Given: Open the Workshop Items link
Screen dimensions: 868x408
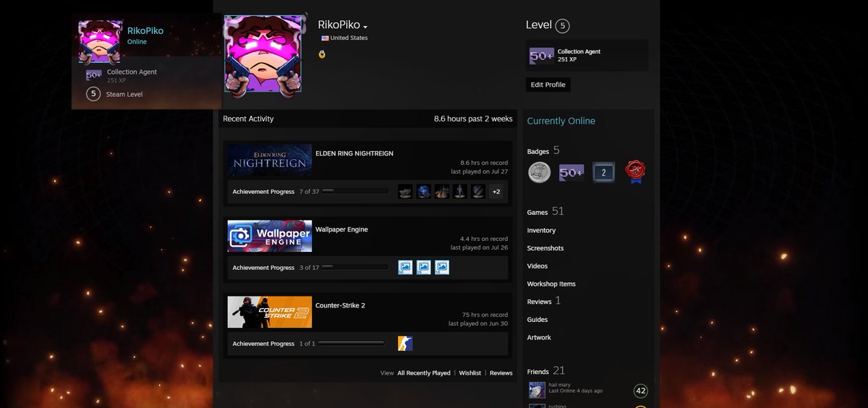Looking at the screenshot, I should point(551,284).
